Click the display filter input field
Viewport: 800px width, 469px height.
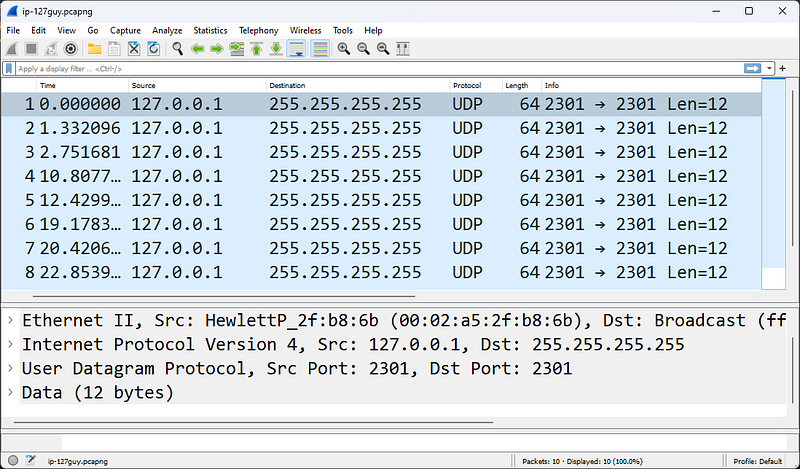tap(379, 68)
